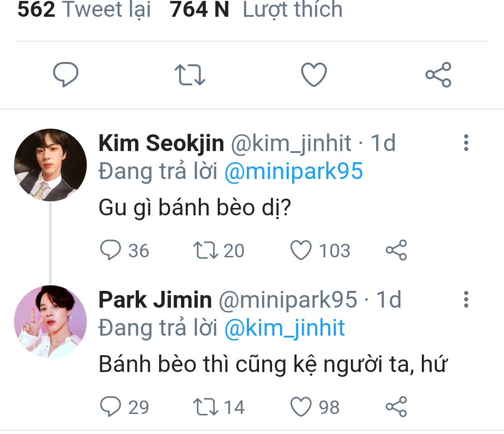This screenshot has width=504, height=434.
Task: Retweet the main tweet
Action: tap(189, 75)
